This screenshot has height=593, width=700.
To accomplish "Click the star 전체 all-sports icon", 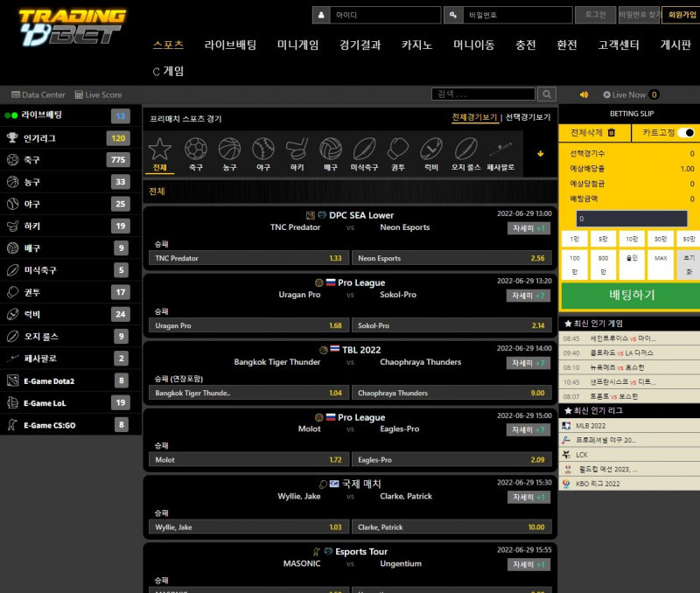I will 159,149.
